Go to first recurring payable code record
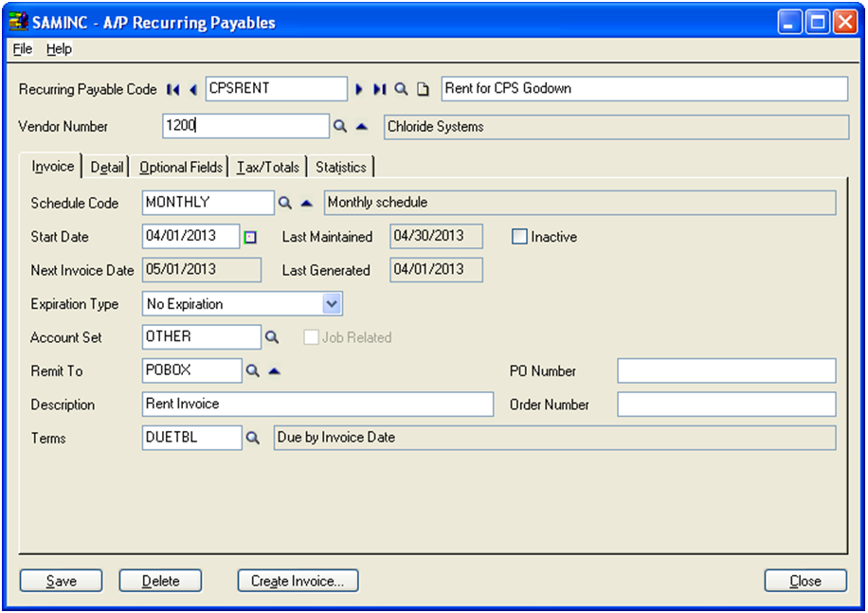Screen dimensions: 868x613 172,89
